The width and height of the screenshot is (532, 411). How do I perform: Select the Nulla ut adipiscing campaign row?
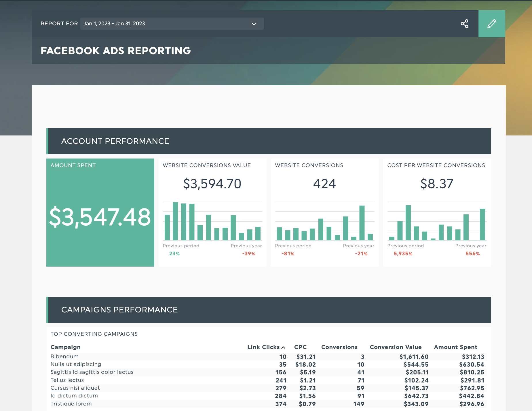[x=76, y=364]
